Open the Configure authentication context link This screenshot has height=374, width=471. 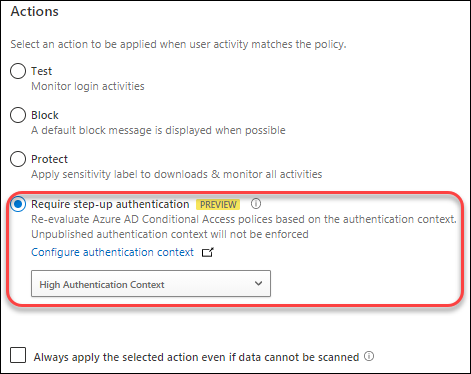point(112,252)
